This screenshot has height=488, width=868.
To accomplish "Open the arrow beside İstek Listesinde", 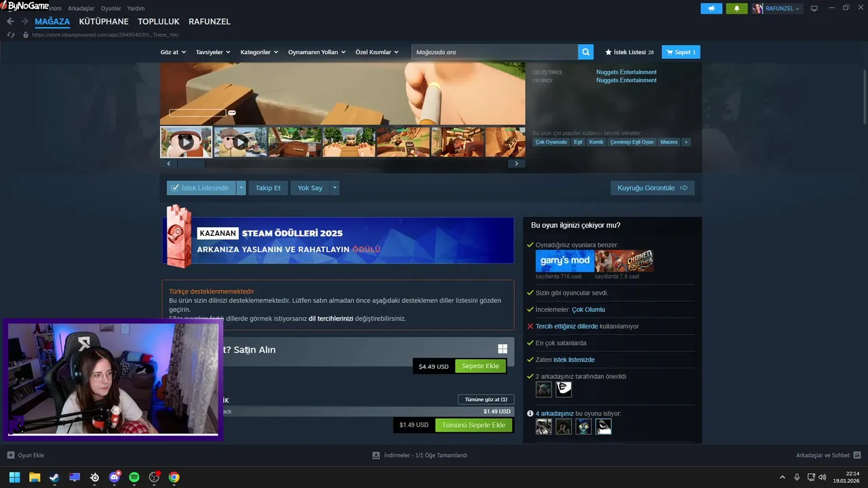I will [241, 188].
